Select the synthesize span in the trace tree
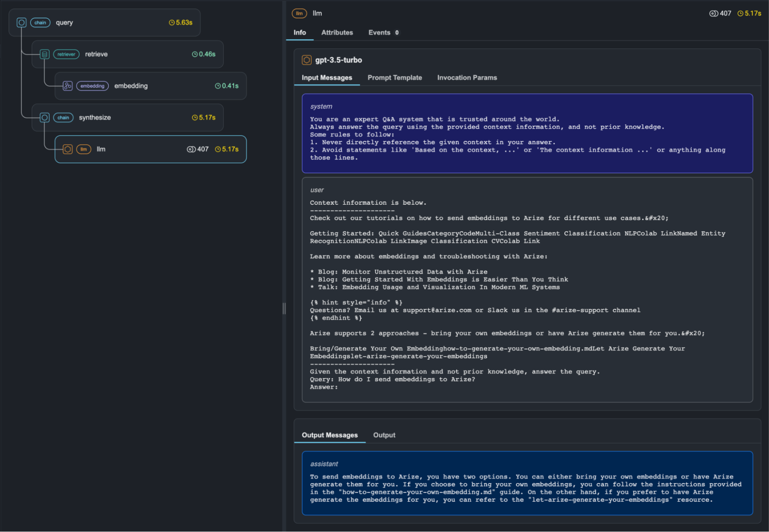This screenshot has height=532, width=769. pyautogui.click(x=95, y=117)
